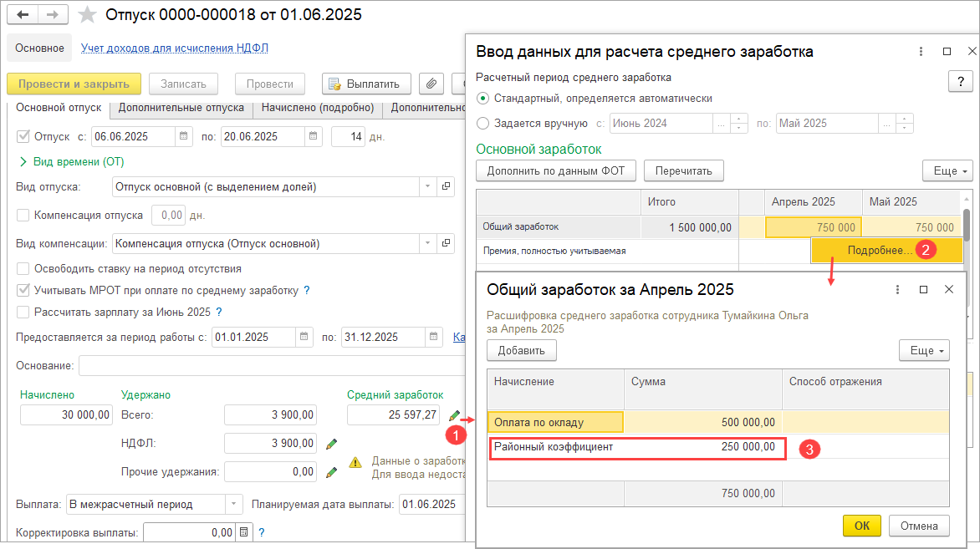Click help mark beside Учитывать МРОТ
This screenshot has width=980, height=549.
coord(307,291)
